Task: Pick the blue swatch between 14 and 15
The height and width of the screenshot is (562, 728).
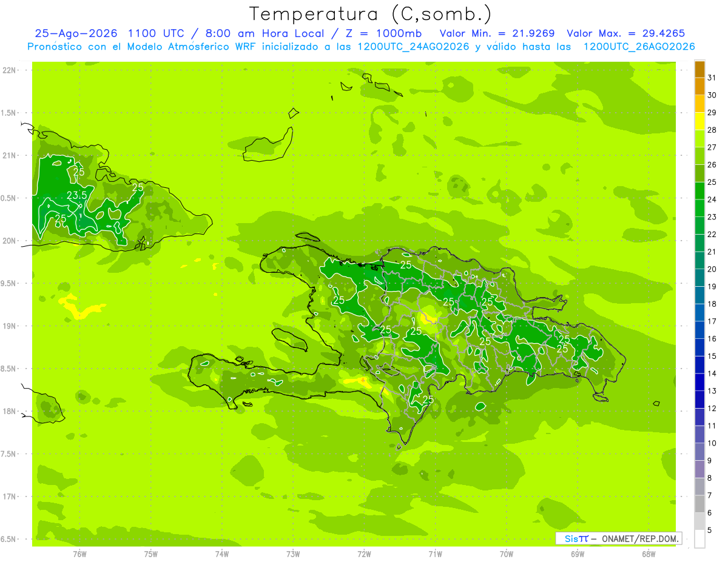Action: click(699, 365)
